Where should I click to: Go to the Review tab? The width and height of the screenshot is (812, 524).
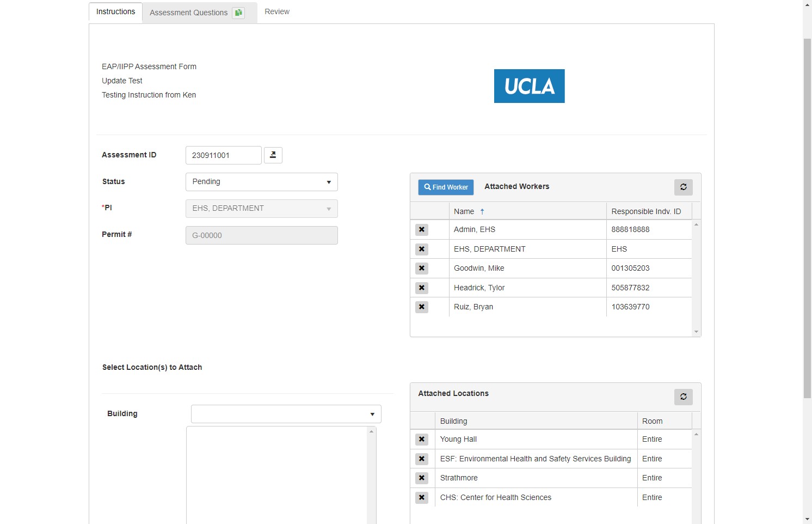pyautogui.click(x=277, y=11)
